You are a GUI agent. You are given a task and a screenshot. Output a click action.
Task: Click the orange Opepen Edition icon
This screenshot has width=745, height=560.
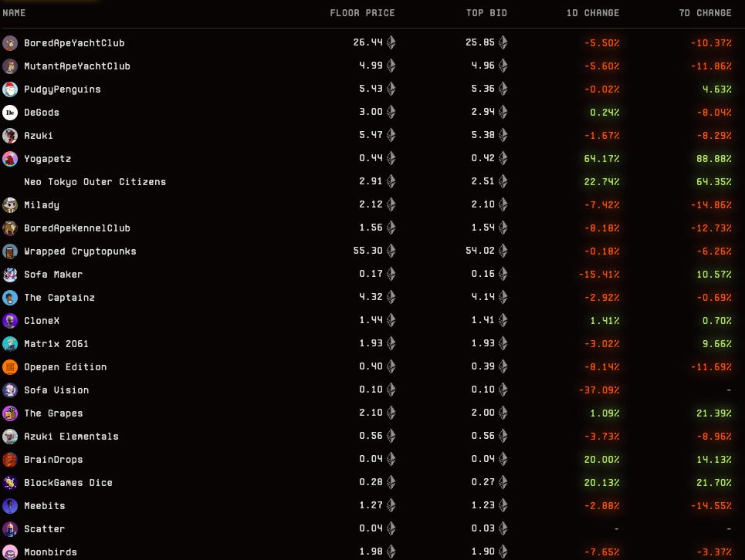pyautogui.click(x=10, y=367)
